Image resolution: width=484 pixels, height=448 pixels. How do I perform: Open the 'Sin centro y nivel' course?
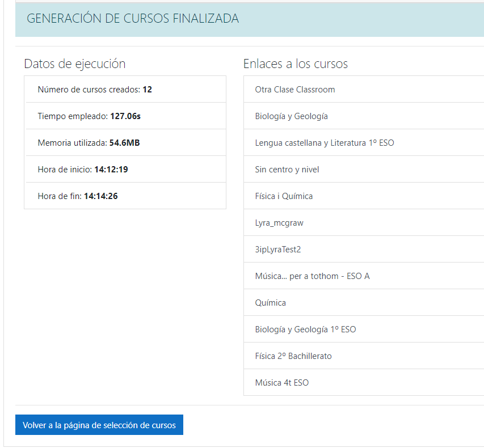[285, 169]
